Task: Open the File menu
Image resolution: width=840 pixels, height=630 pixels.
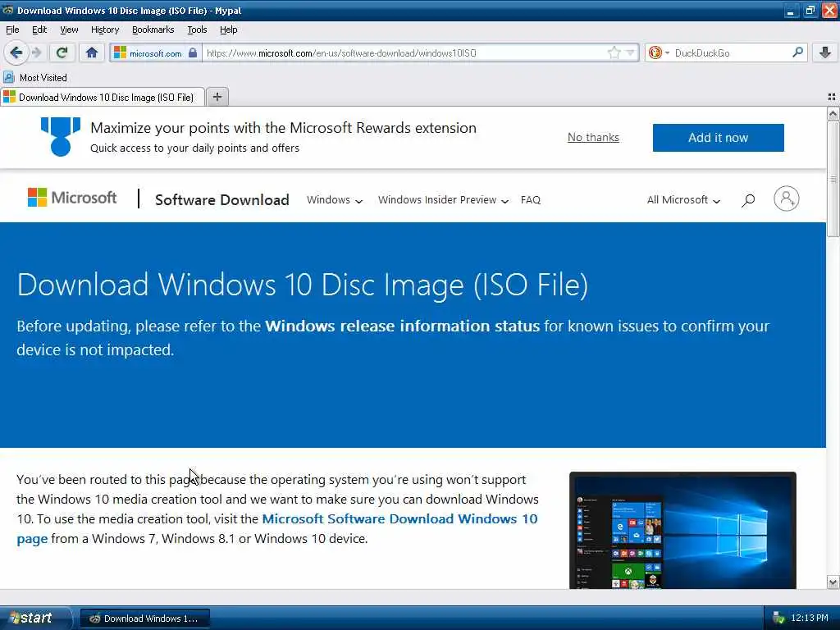Action: click(x=12, y=30)
